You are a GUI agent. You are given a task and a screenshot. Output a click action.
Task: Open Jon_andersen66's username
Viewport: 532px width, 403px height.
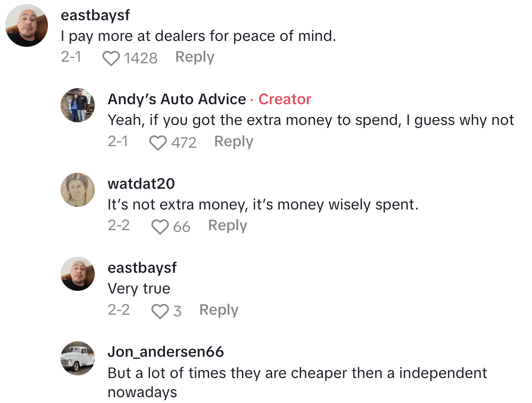tap(165, 351)
